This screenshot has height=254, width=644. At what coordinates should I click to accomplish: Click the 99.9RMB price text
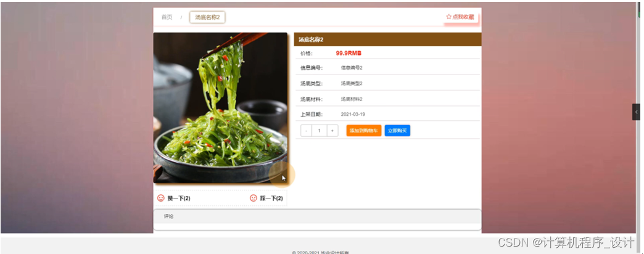pos(349,54)
